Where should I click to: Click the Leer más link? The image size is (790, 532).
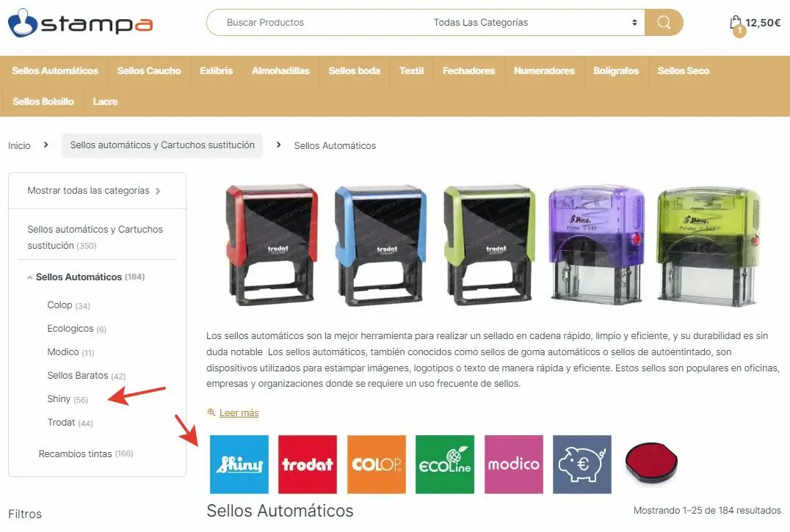click(239, 412)
